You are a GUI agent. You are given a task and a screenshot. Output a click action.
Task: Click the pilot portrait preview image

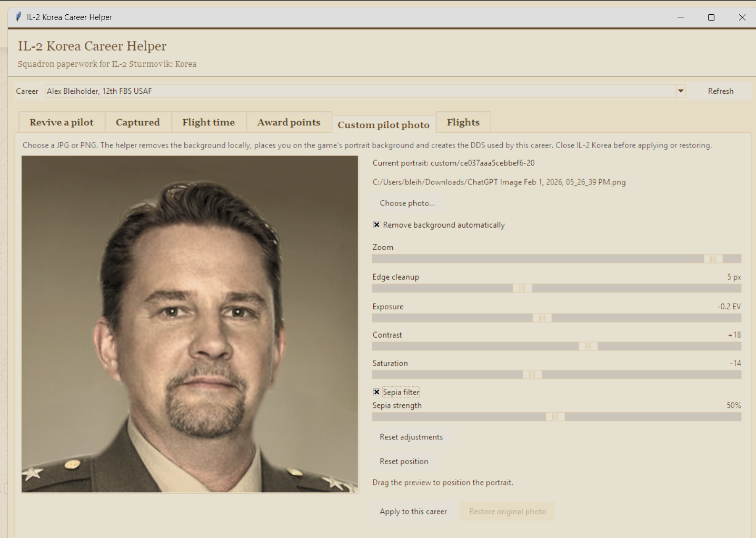[190, 324]
